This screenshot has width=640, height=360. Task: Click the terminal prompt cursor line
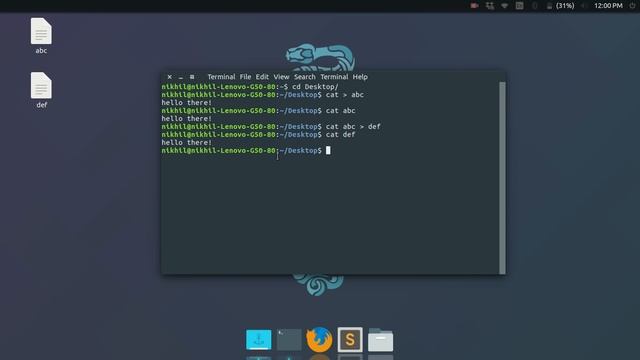(x=246, y=151)
